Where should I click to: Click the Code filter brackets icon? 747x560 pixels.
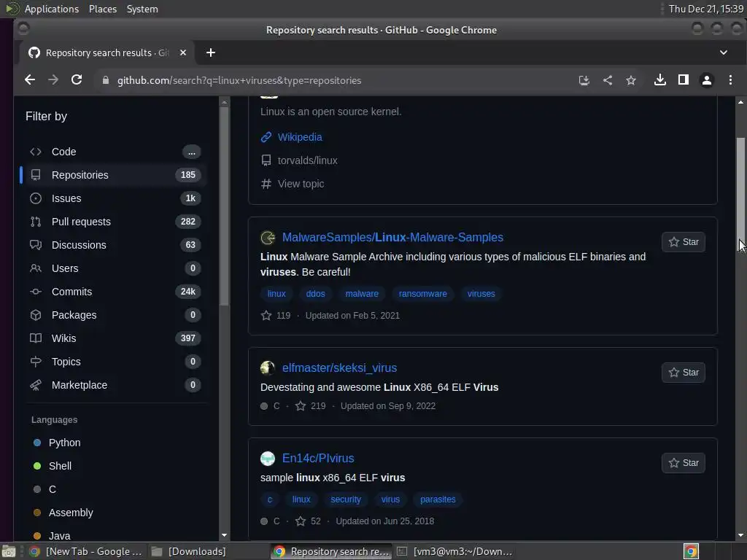tap(36, 152)
